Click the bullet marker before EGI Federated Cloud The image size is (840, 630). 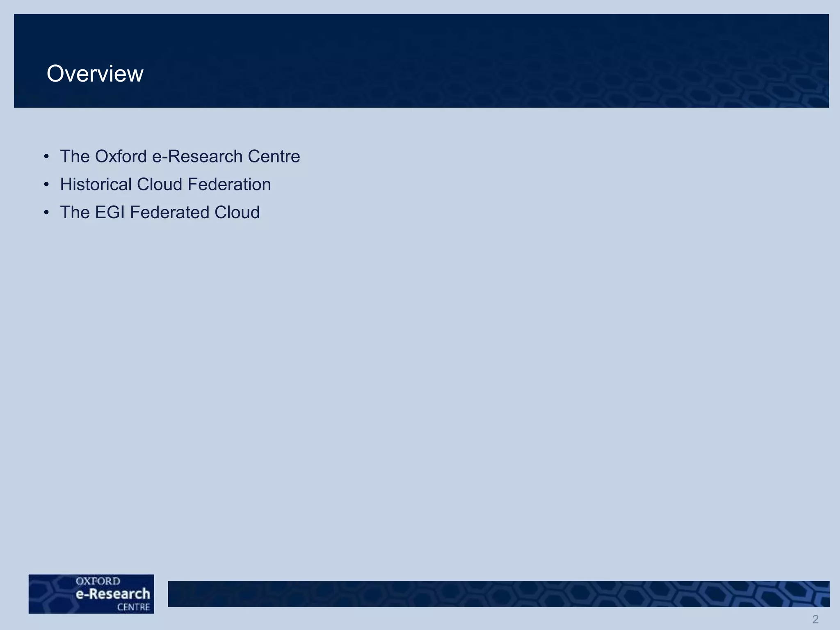tap(47, 212)
